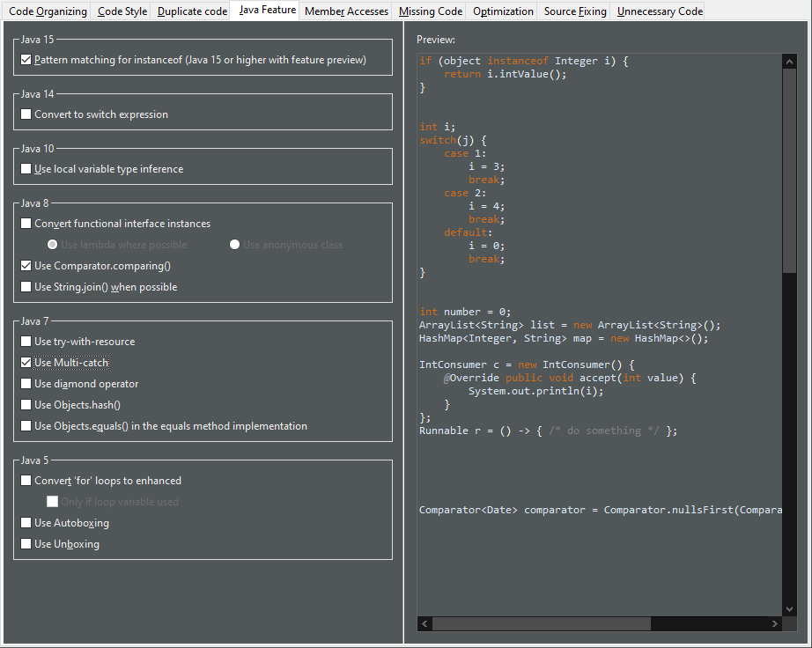Select the Duplicate code tab

click(192, 11)
